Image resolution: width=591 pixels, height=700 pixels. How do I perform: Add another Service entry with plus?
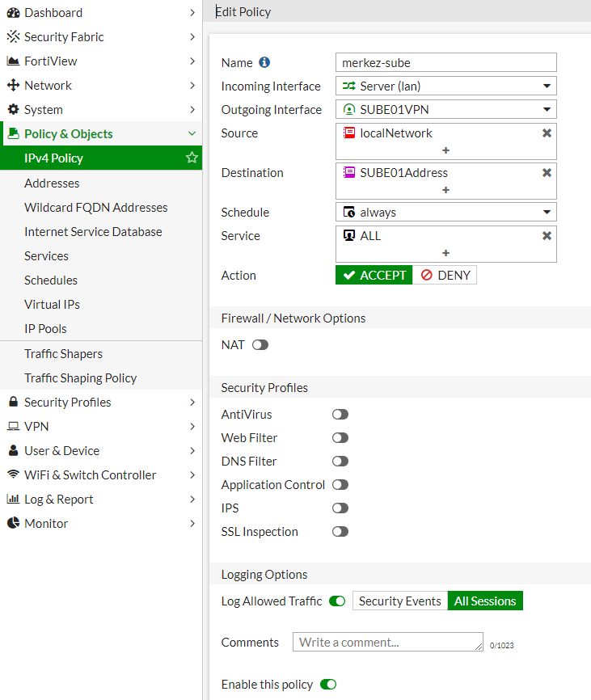pyautogui.click(x=445, y=253)
